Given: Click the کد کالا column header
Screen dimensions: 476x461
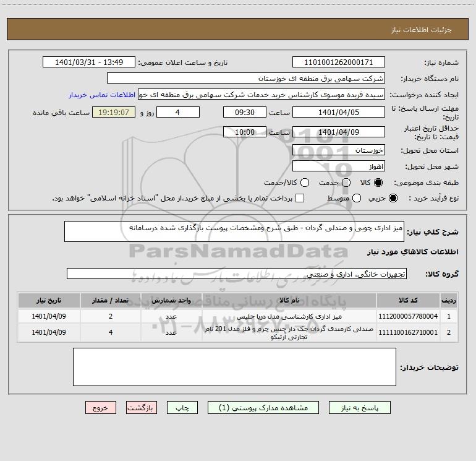Looking at the screenshot, I should tap(409, 299).
